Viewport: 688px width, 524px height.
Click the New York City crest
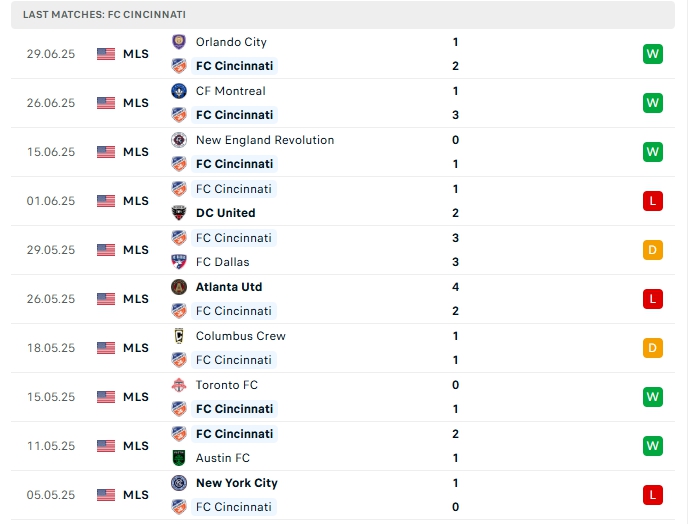pos(179,483)
